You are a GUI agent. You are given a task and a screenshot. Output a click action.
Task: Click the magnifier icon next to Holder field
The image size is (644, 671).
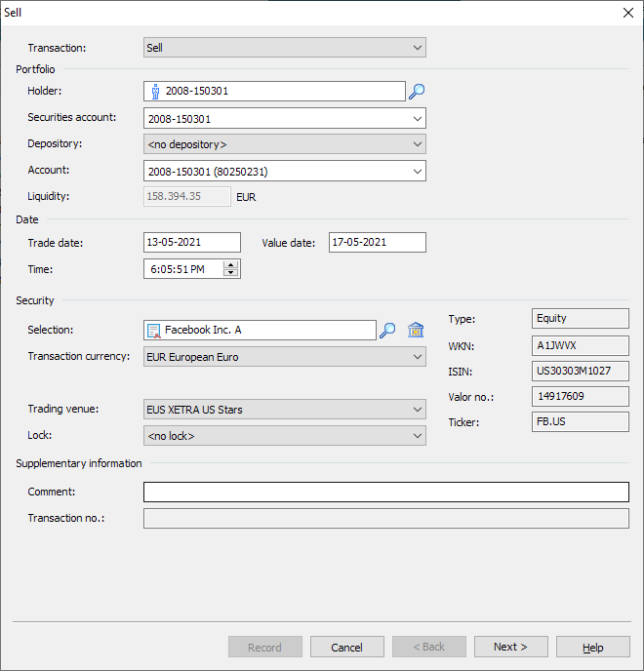click(417, 92)
